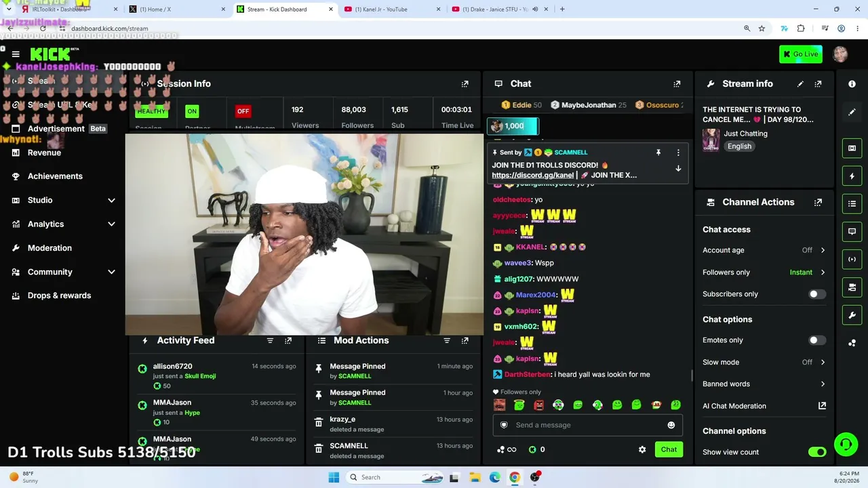868x488 pixels.
Task: Toggle Emotes only chat
Action: coord(817,340)
